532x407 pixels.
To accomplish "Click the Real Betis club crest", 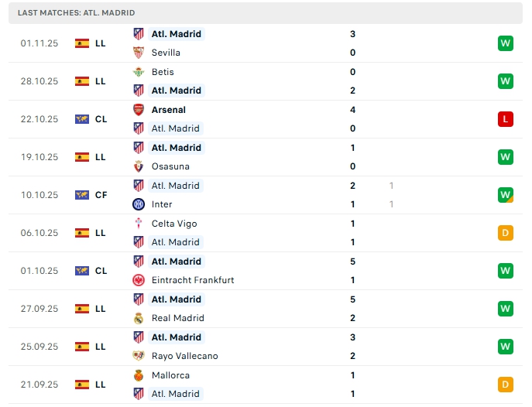I will 139,72.
